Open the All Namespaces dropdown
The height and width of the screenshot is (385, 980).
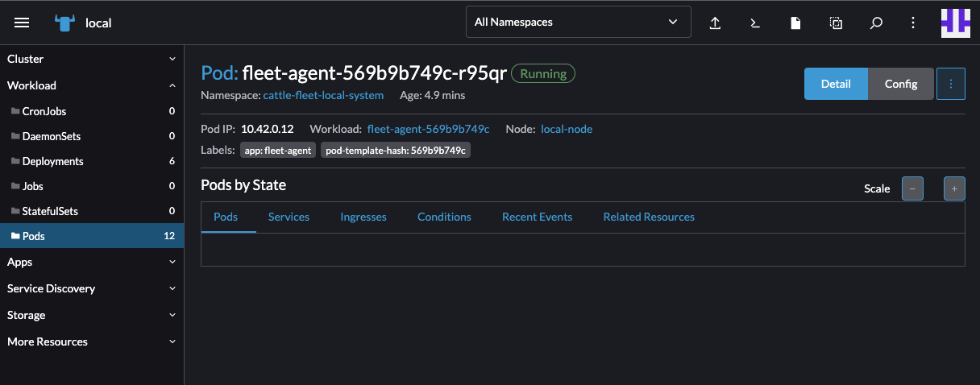pyautogui.click(x=579, y=22)
